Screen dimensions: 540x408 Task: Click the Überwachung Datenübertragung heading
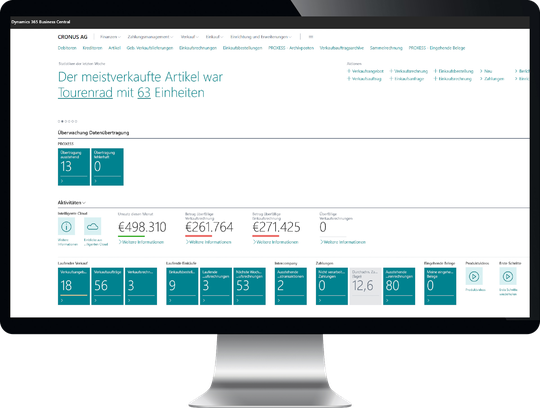pyautogui.click(x=93, y=133)
